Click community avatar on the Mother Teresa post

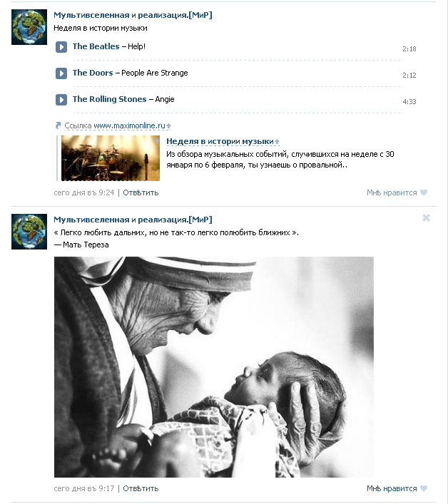(x=29, y=232)
